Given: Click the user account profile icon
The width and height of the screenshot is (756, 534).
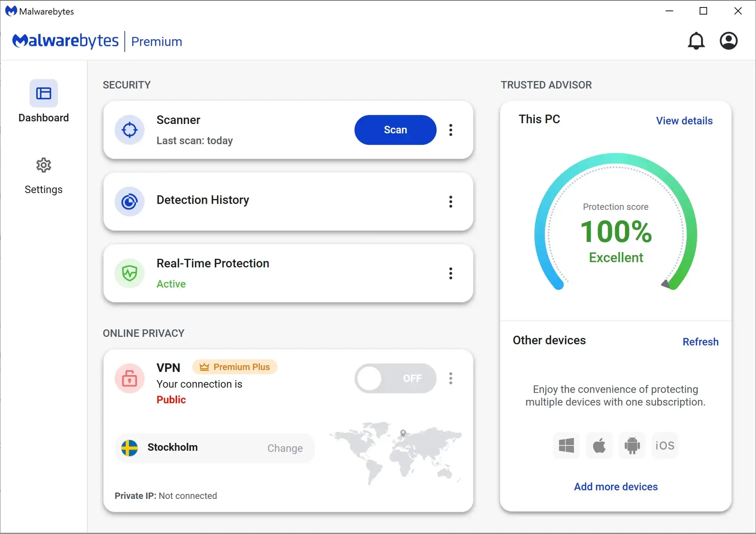Looking at the screenshot, I should coord(729,40).
